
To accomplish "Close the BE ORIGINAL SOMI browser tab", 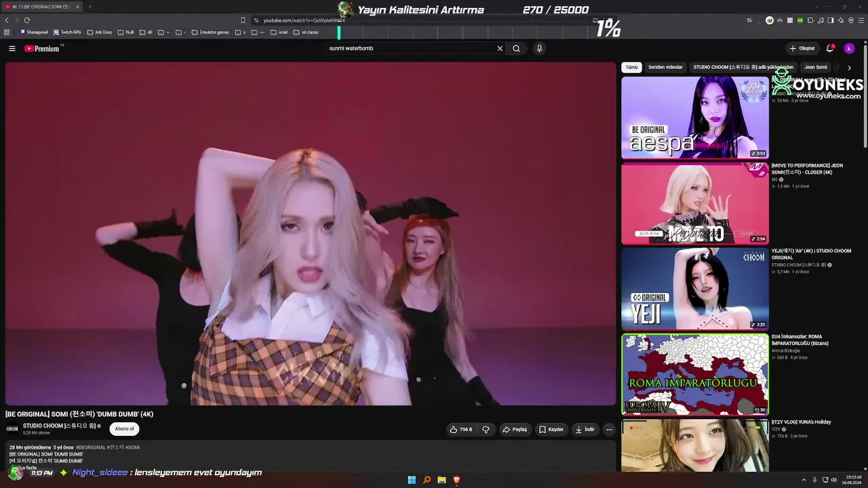I will [77, 7].
